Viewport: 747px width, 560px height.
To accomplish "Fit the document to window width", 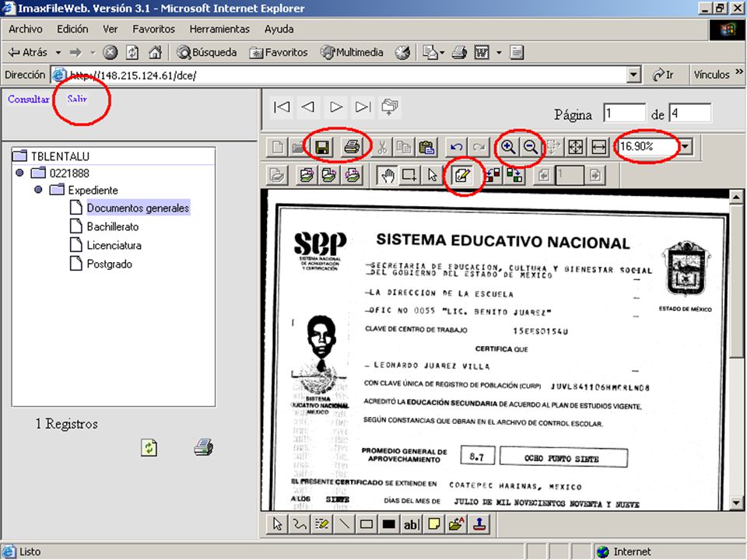I will [x=598, y=147].
